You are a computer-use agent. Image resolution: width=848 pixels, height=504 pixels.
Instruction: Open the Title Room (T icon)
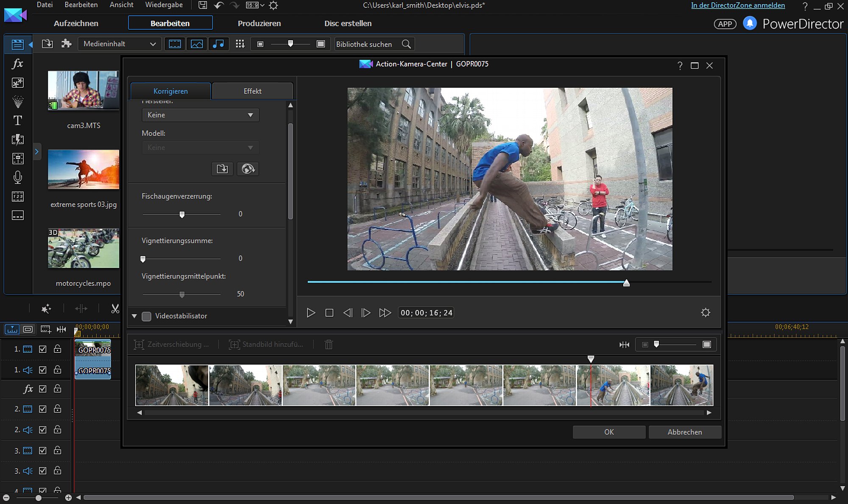pos(17,121)
